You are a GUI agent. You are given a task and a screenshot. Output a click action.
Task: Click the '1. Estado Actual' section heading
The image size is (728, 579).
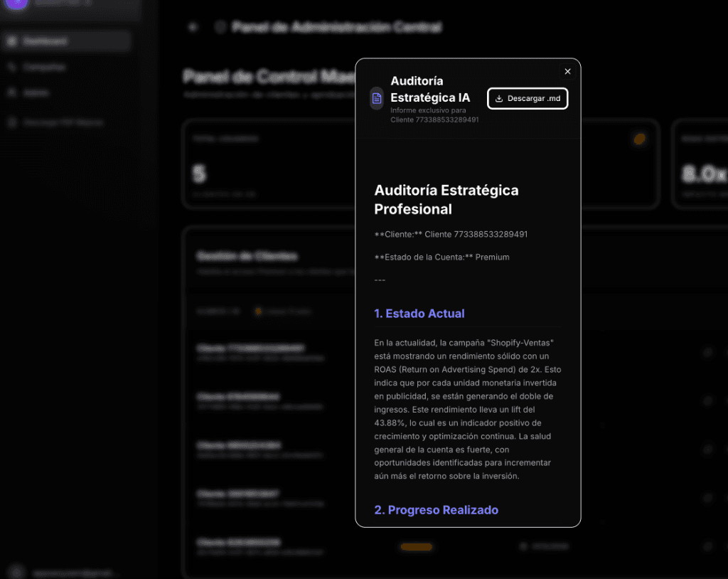(x=419, y=314)
